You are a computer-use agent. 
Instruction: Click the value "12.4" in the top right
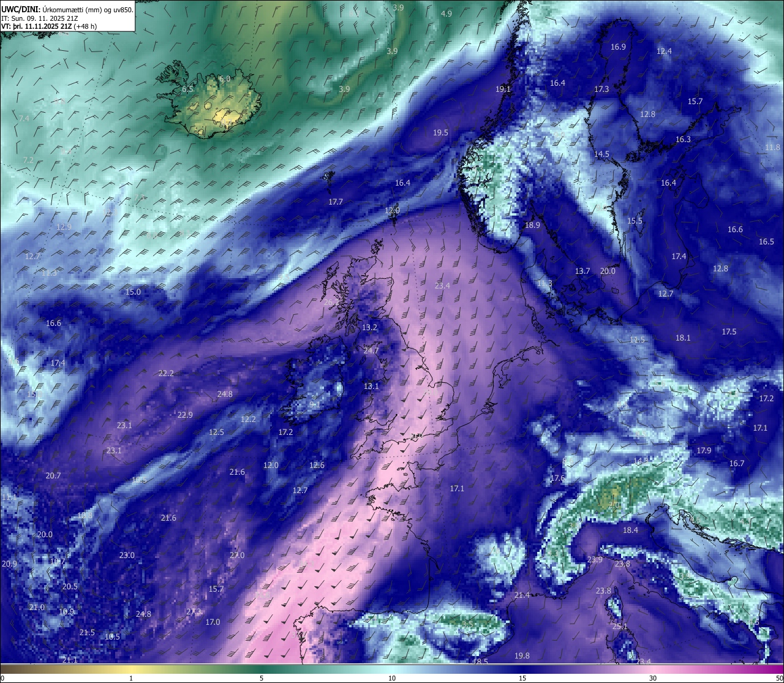(x=664, y=51)
